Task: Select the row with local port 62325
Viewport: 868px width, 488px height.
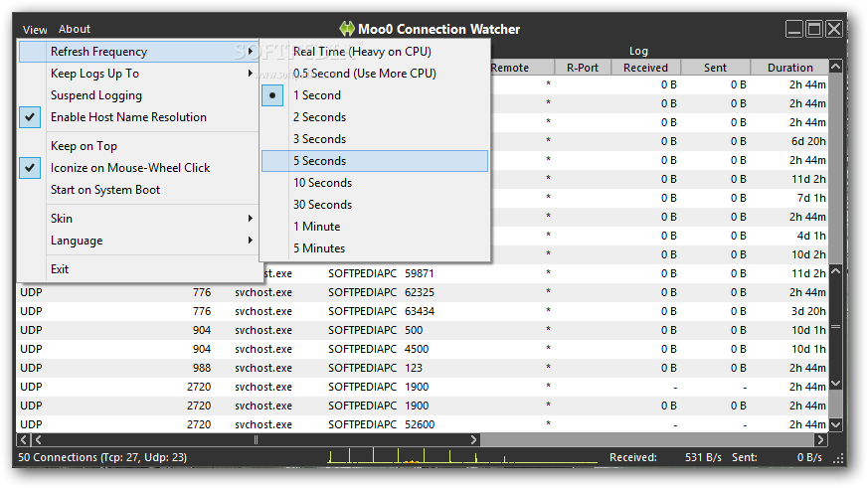Action: coord(423,292)
